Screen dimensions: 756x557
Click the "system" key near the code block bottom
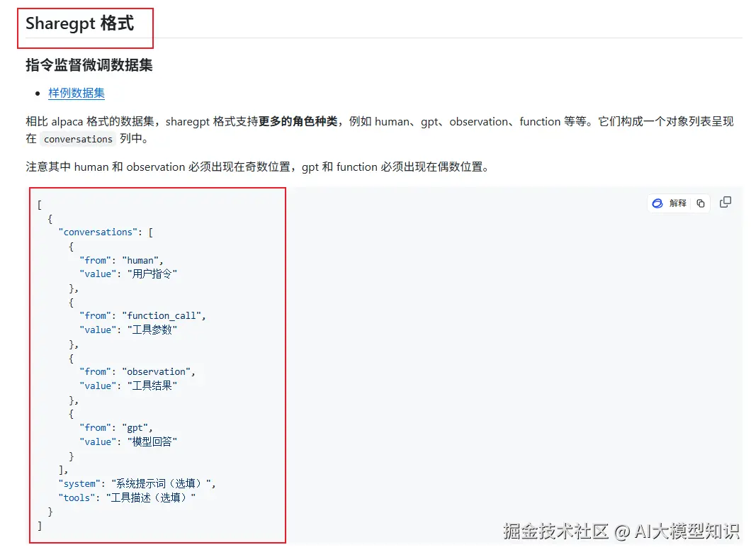[79, 483]
